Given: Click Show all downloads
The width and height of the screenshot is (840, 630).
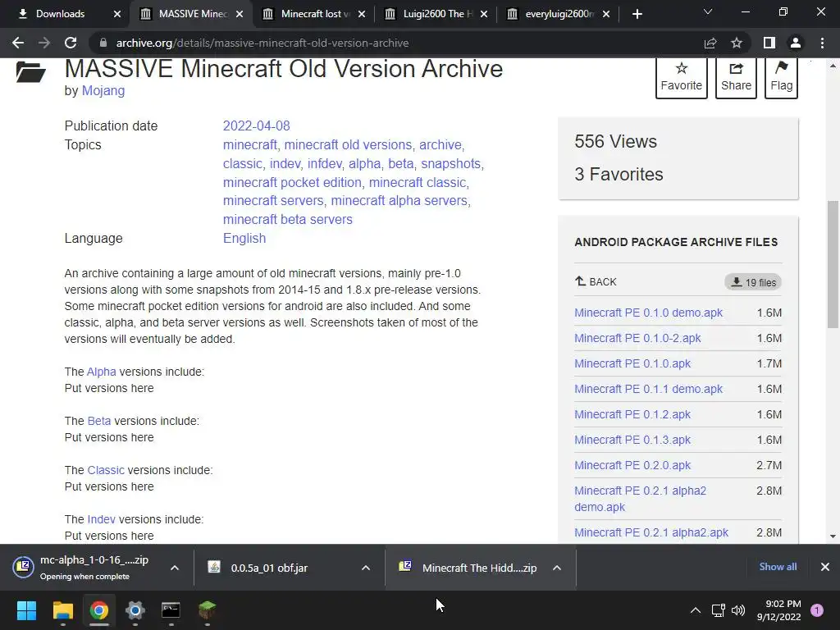Looking at the screenshot, I should tap(778, 566).
